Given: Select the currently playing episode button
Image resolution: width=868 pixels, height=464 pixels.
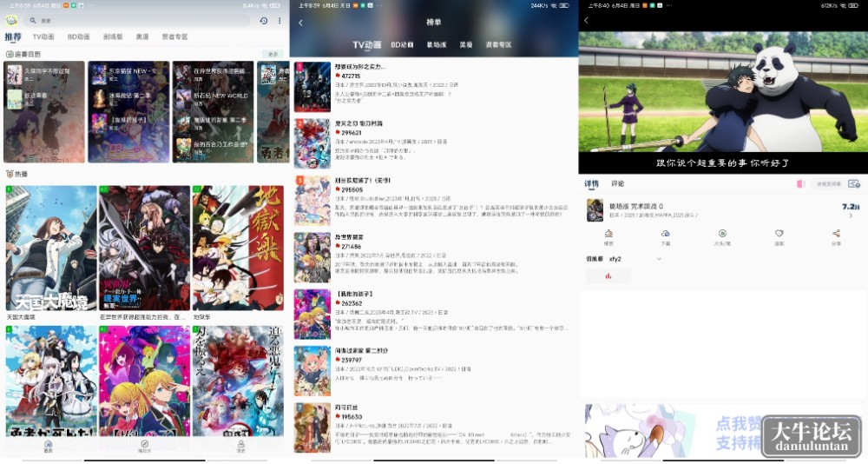Looking at the screenshot, I should coord(608,275).
